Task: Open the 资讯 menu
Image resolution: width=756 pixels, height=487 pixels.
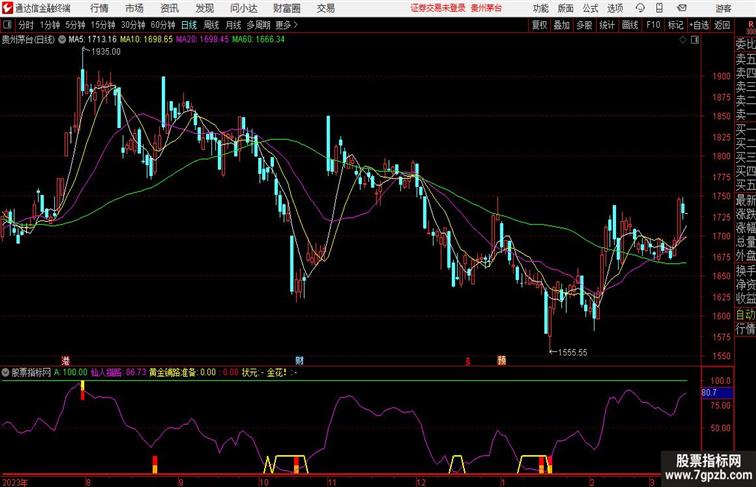Action: [169, 8]
